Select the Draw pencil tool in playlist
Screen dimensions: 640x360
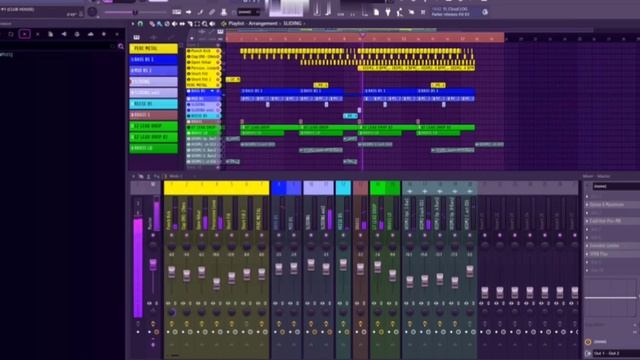[x=152, y=24]
